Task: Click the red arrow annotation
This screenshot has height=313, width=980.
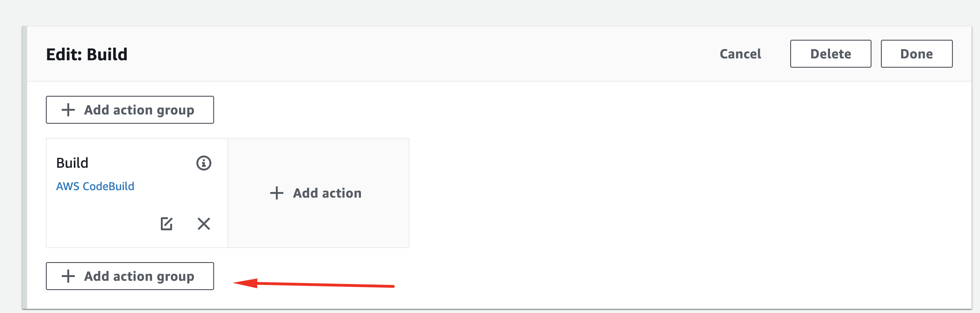Action: tap(314, 284)
